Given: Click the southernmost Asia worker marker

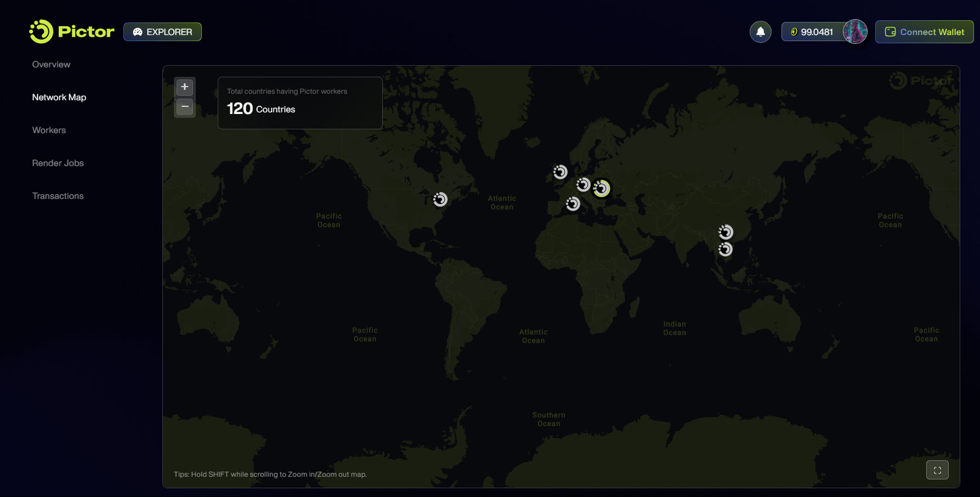Looking at the screenshot, I should click(x=726, y=250).
